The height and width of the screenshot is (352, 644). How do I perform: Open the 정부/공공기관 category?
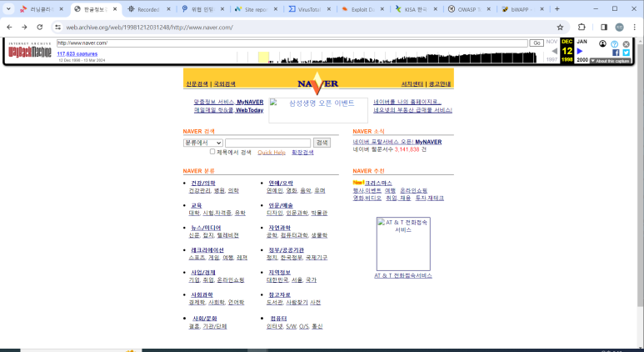tap(287, 250)
